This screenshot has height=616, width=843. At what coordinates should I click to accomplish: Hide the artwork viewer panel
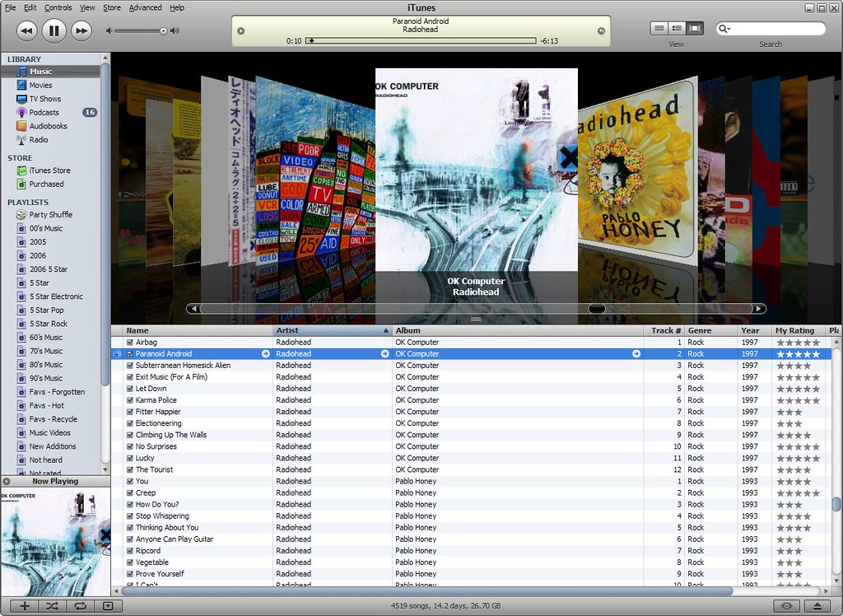[x=108, y=606]
